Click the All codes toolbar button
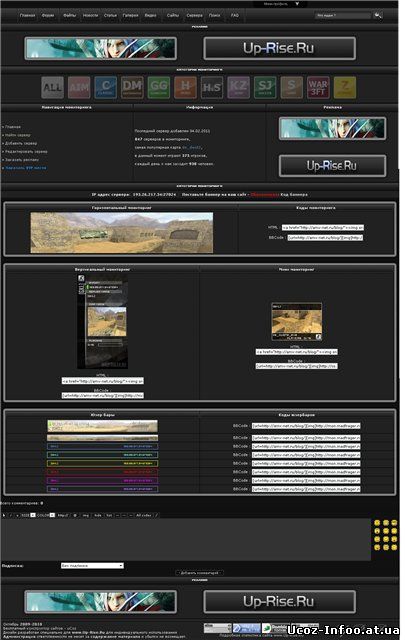405x640 pixels. pos(143,515)
